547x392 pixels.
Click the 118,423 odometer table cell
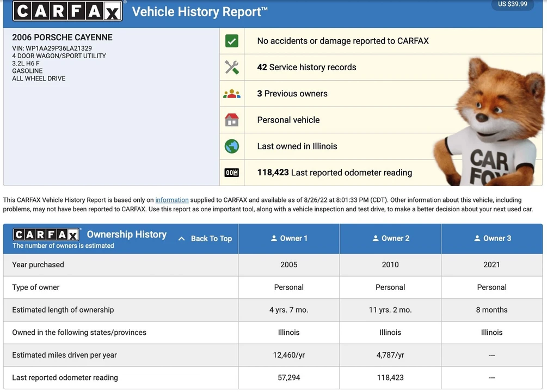tap(390, 378)
